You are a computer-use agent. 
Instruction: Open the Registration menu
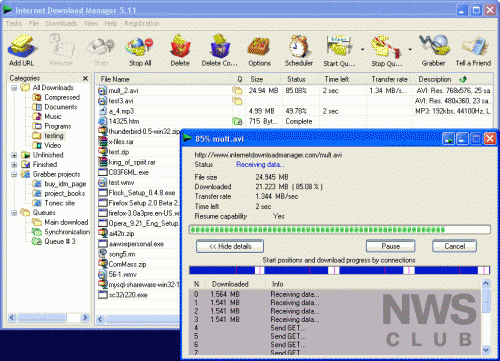(x=142, y=23)
